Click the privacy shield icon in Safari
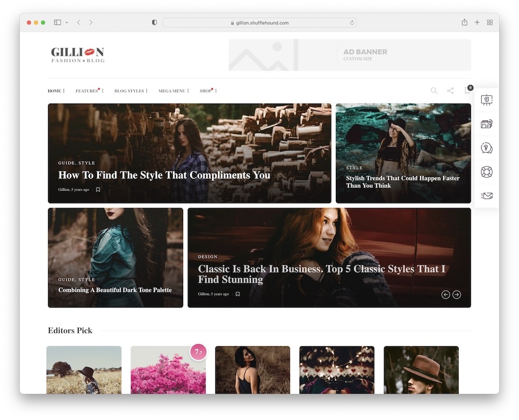Image resolution: width=519 pixels, height=420 pixels. [154, 22]
